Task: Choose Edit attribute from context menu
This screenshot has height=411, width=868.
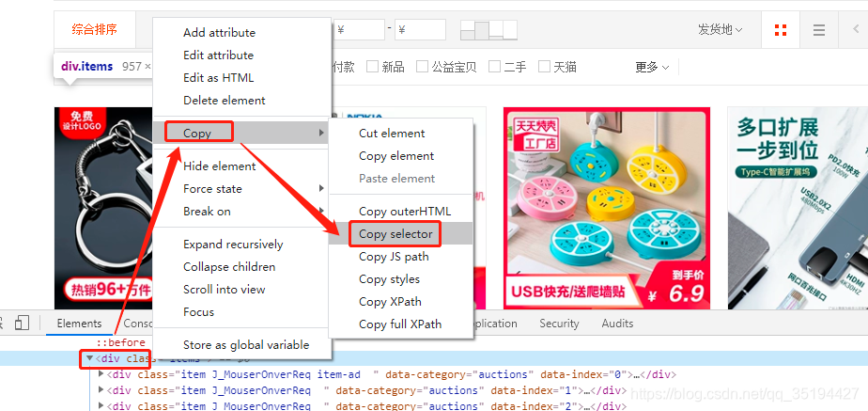Action: click(x=242, y=55)
